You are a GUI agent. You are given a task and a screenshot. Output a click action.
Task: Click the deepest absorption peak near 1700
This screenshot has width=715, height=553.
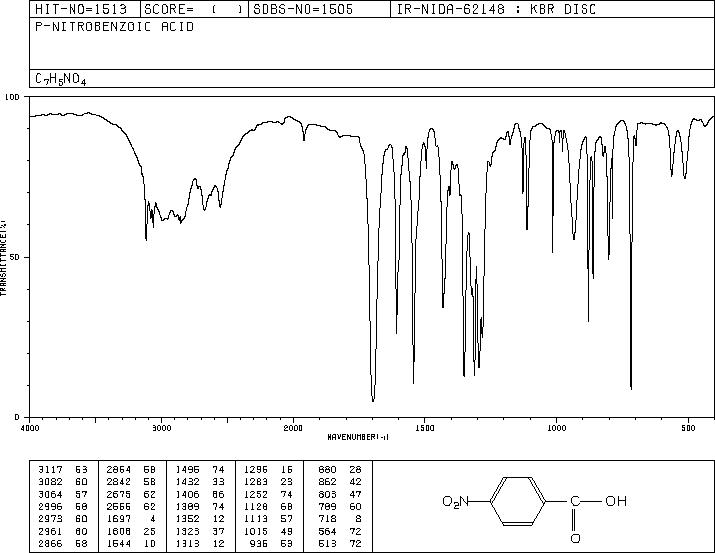(373, 400)
